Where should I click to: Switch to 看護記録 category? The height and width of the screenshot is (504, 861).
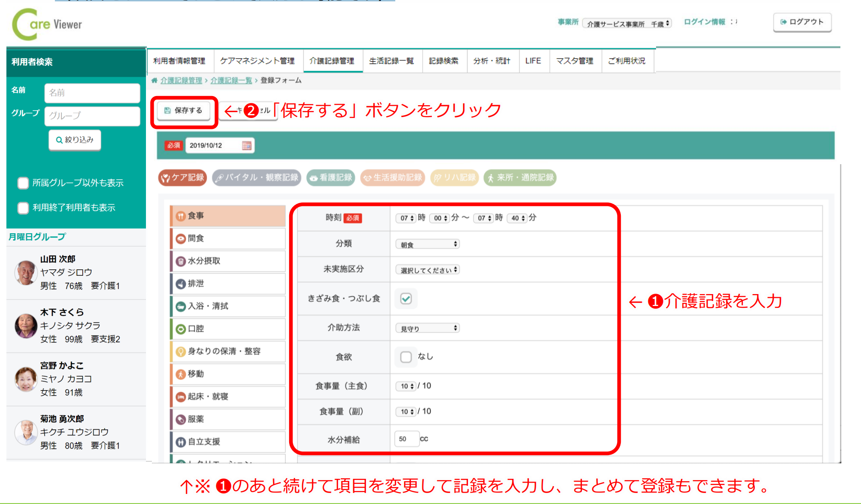[x=331, y=177]
